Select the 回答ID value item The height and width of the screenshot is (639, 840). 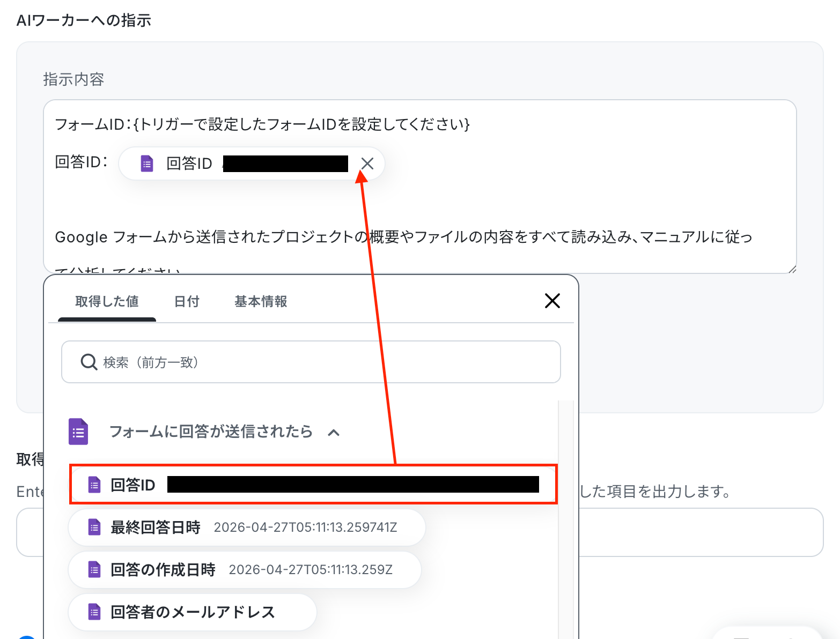[313, 485]
